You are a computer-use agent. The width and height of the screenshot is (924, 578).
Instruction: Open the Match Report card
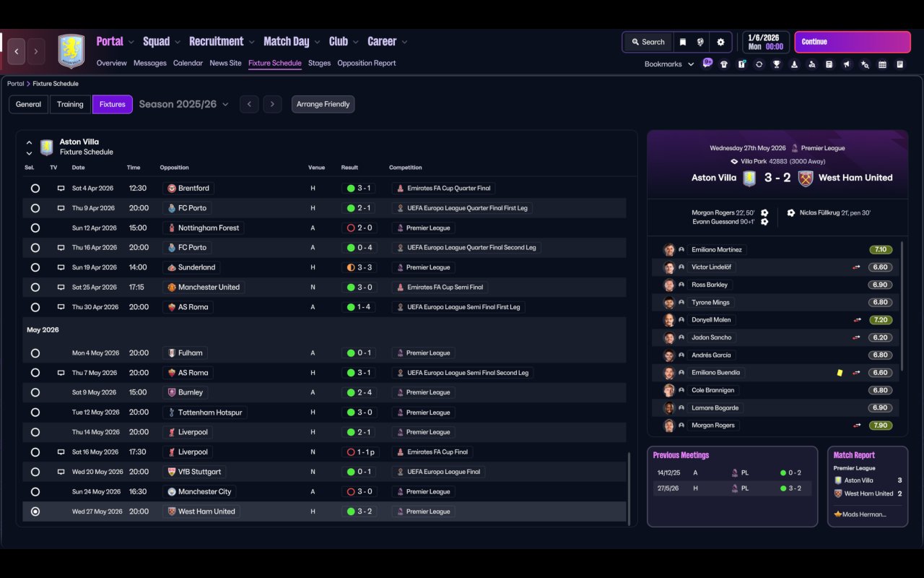coord(868,486)
